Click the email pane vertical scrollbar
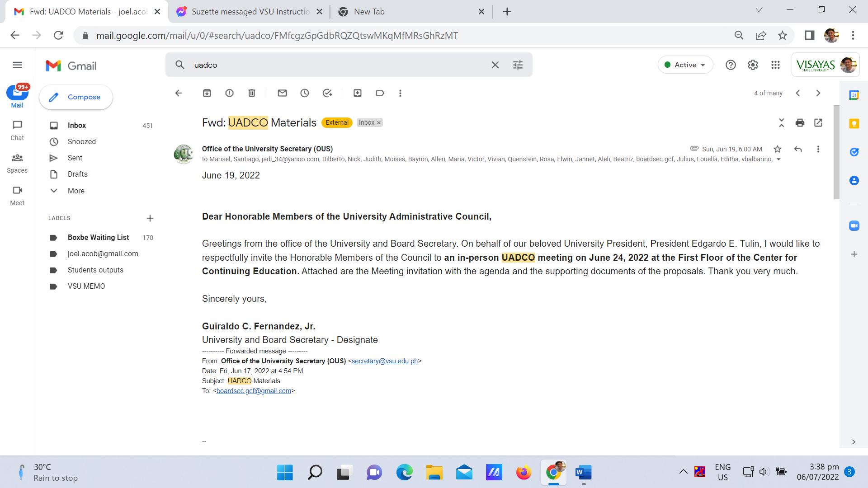Screen dimensions: 868x488 point(836,152)
